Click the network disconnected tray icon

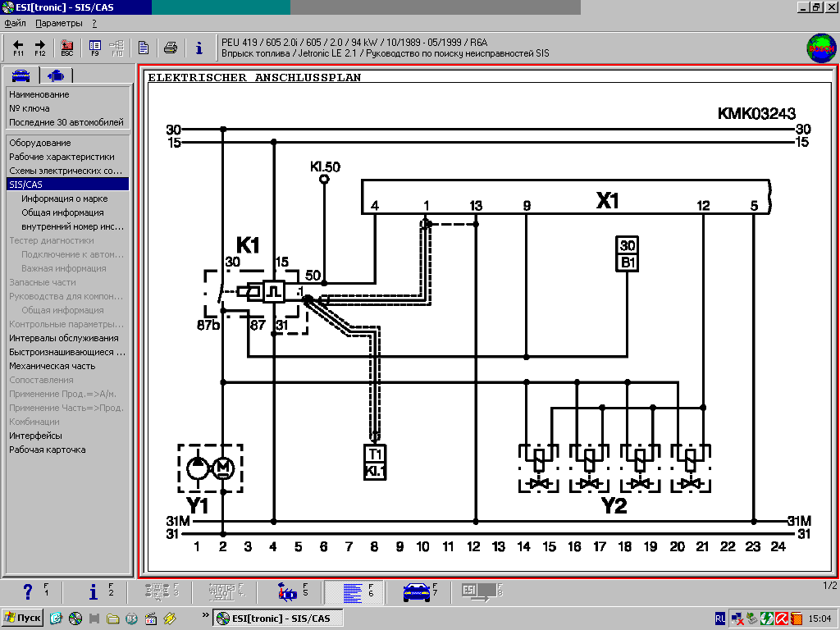pyautogui.click(x=737, y=619)
